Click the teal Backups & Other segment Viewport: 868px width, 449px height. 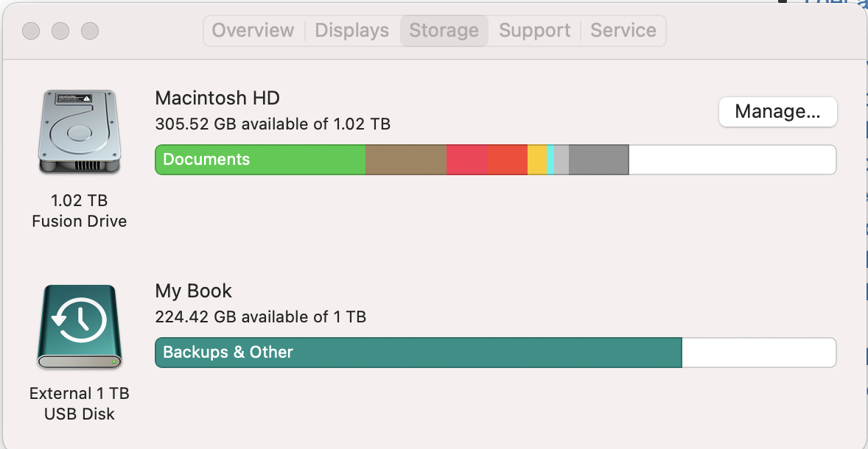(x=418, y=353)
